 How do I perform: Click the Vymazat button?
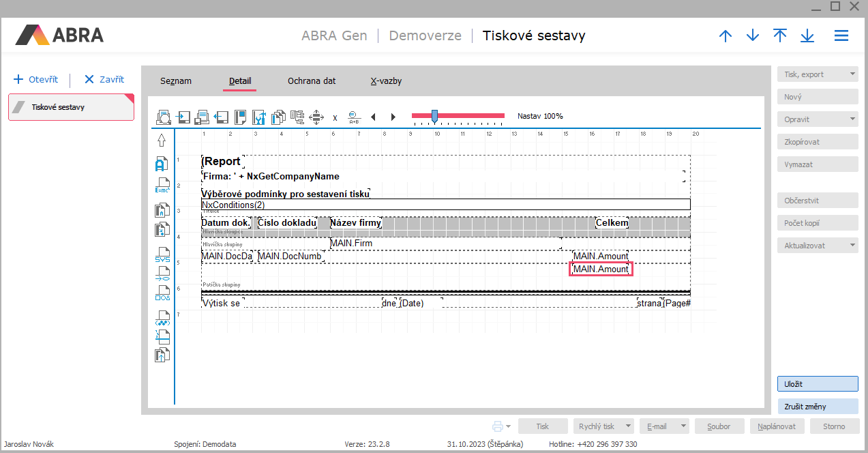pos(818,164)
